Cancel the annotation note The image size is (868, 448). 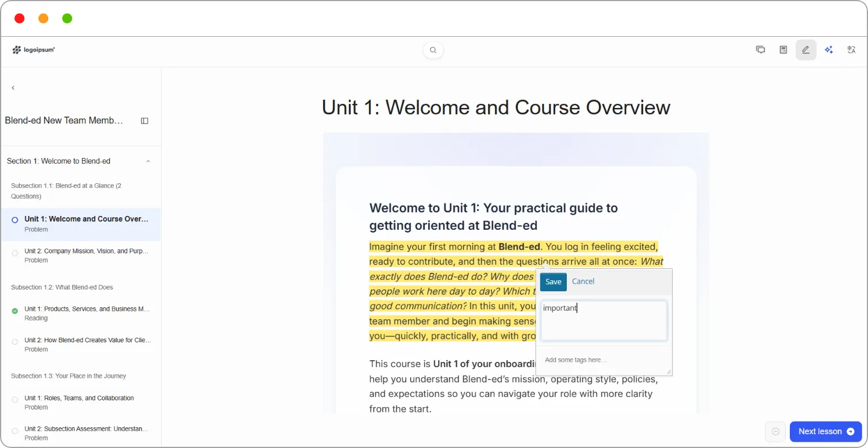(x=583, y=281)
